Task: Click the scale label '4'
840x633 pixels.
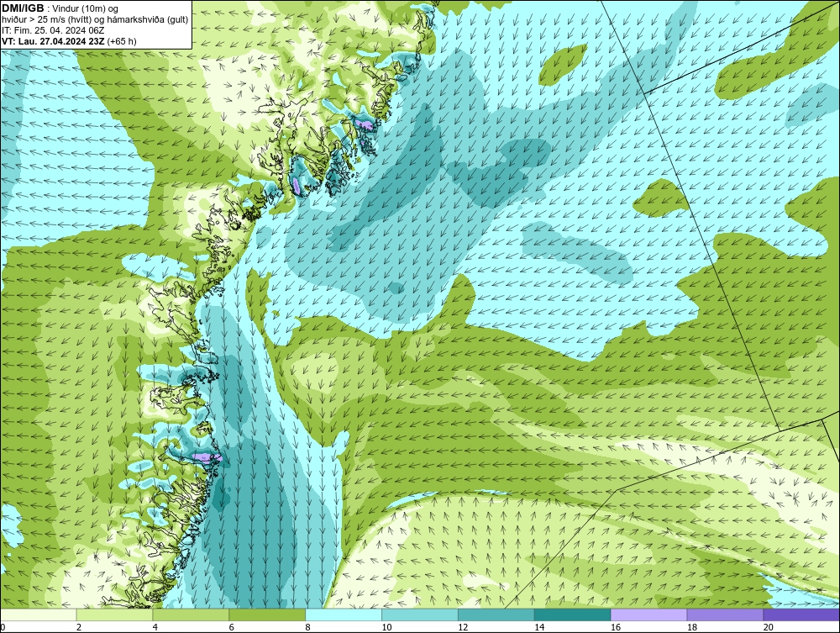Action: point(155,628)
